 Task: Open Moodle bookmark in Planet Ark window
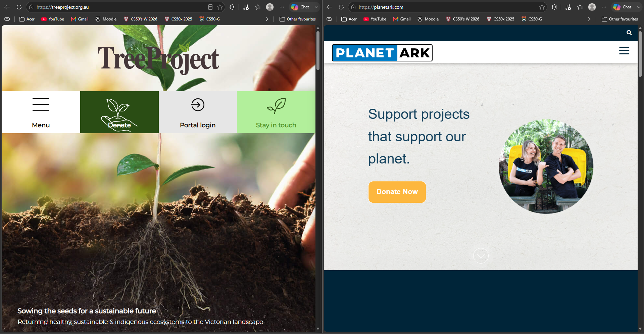[428, 19]
